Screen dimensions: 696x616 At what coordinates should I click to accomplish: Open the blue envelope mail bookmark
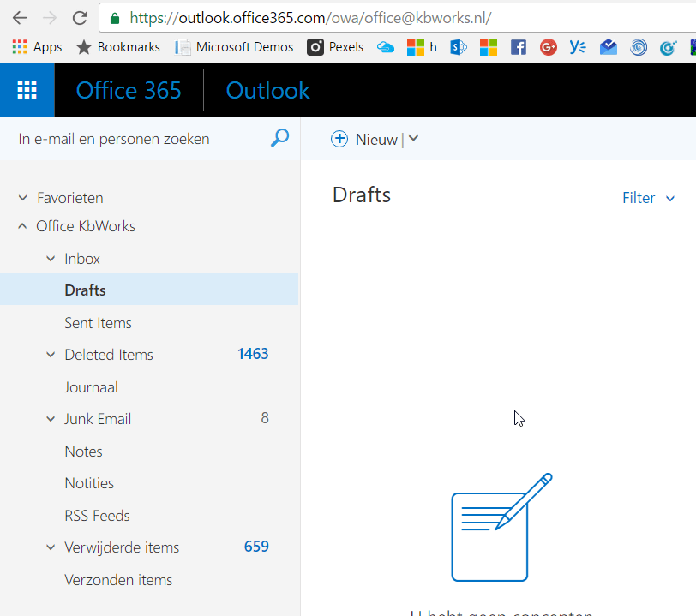(x=608, y=46)
